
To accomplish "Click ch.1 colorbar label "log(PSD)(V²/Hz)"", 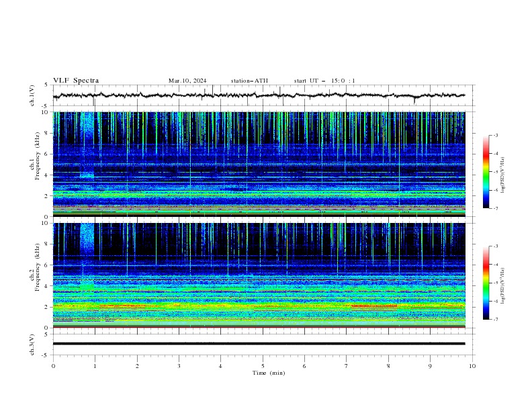I will pos(503,175).
